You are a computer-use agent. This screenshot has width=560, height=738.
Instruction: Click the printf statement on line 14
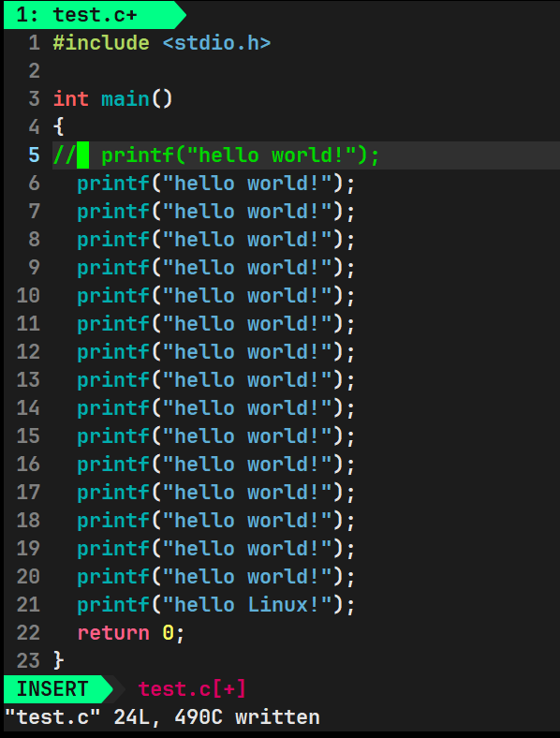click(216, 408)
